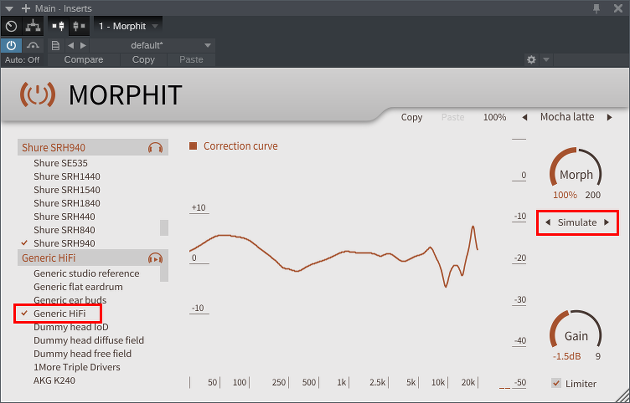
Task: Select checked Generic HiFi list entry
Action: (x=59, y=313)
